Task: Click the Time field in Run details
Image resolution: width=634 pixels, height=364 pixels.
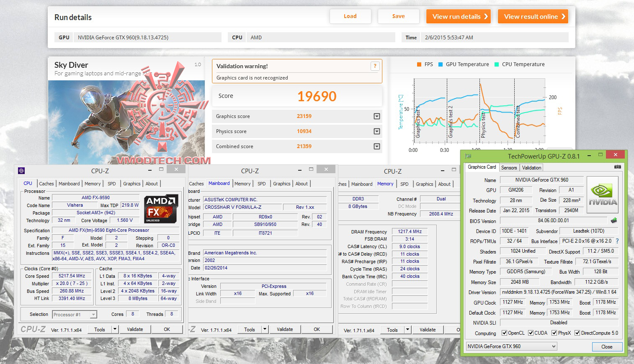Action: (495, 37)
